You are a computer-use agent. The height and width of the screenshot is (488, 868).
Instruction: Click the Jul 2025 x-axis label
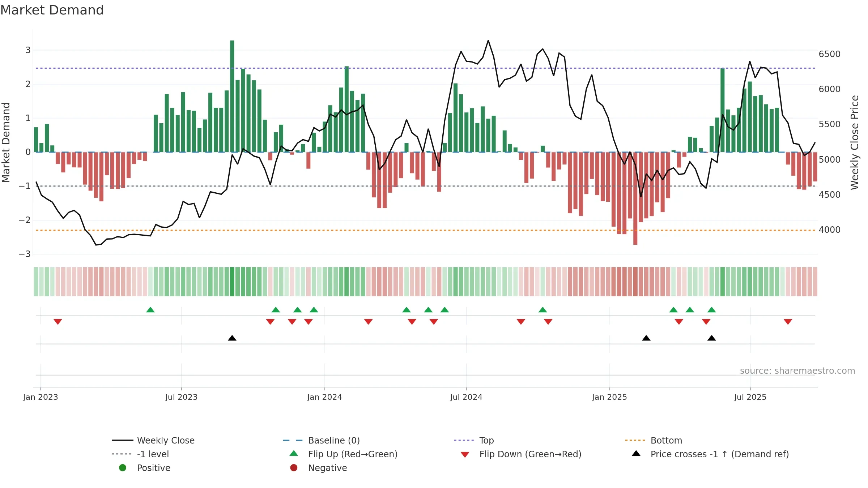[750, 397]
